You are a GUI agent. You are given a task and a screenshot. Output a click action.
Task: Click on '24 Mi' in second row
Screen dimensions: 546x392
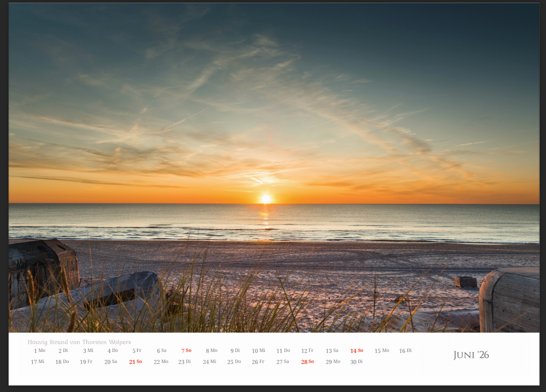click(209, 362)
